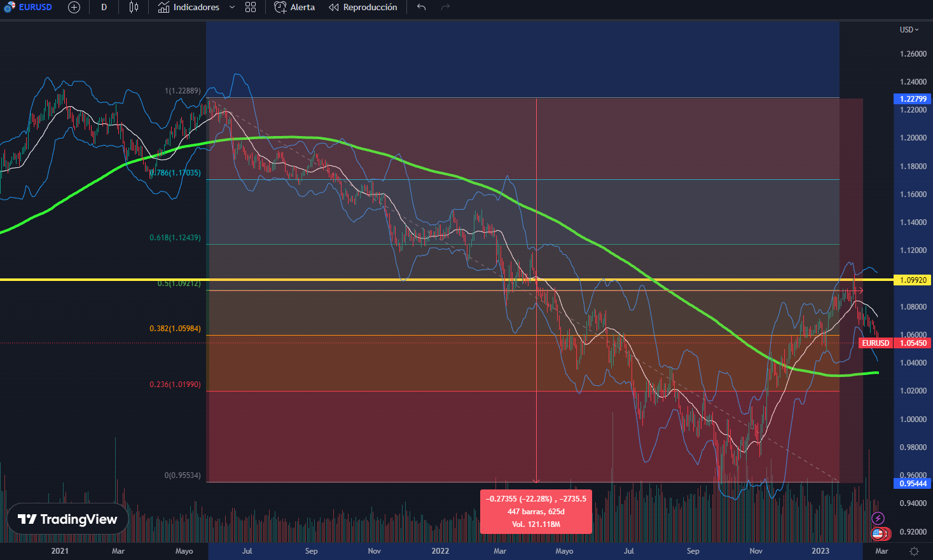Open the USD currency dropdown on price scale
Image resolution: width=933 pixels, height=560 pixels.
tap(909, 30)
